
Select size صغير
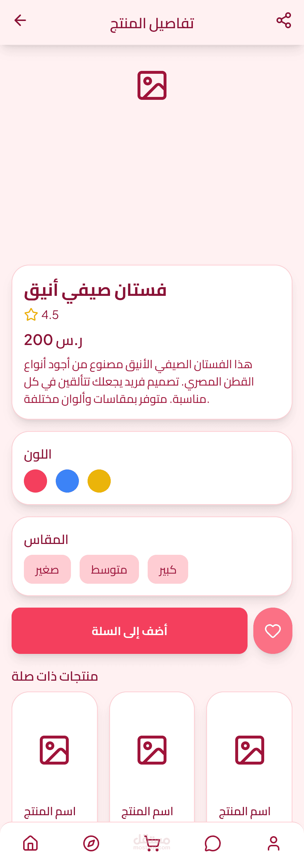[47, 569]
